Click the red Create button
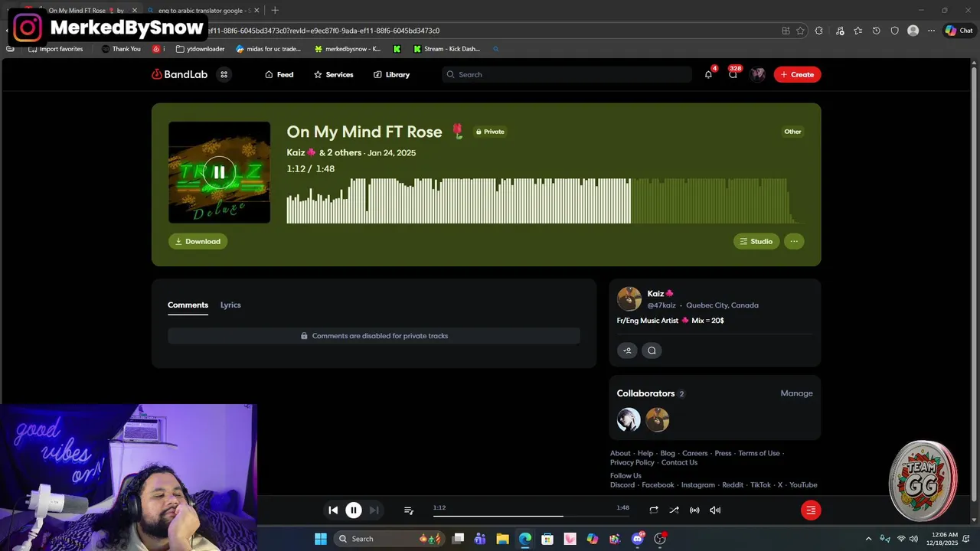Image resolution: width=980 pixels, height=551 pixels. tap(797, 74)
